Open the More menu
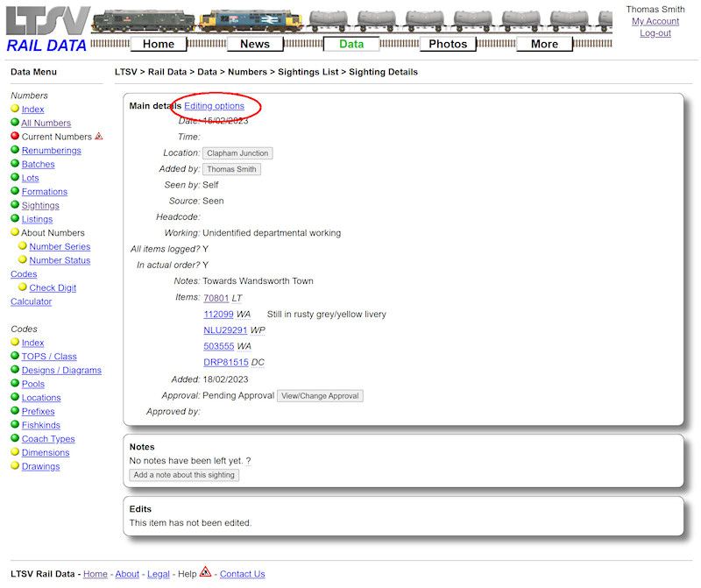Image resolution: width=701 pixels, height=588 pixels. coord(544,44)
